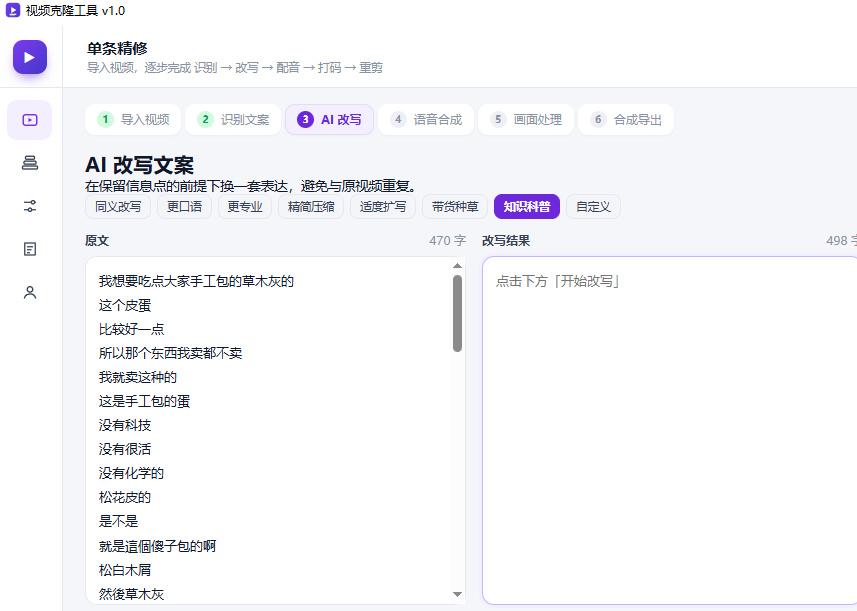Click the original text scrollbar down arrow
This screenshot has width=857, height=611.
(x=457, y=594)
